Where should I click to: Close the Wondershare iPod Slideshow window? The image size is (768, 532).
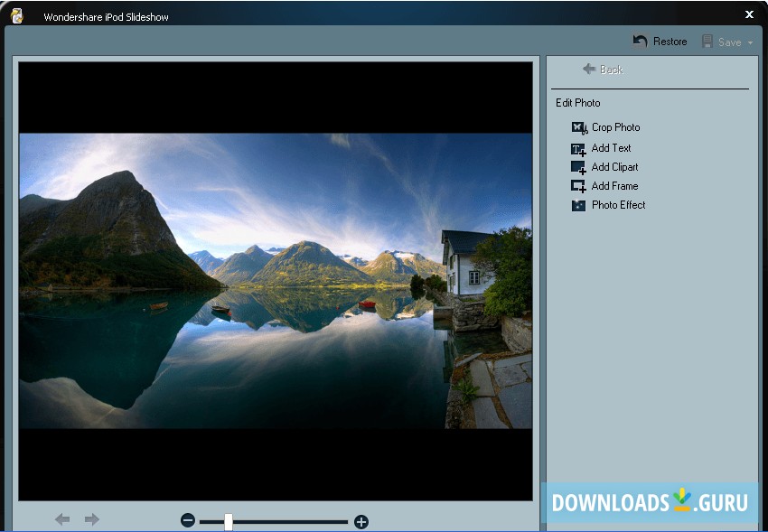click(749, 14)
